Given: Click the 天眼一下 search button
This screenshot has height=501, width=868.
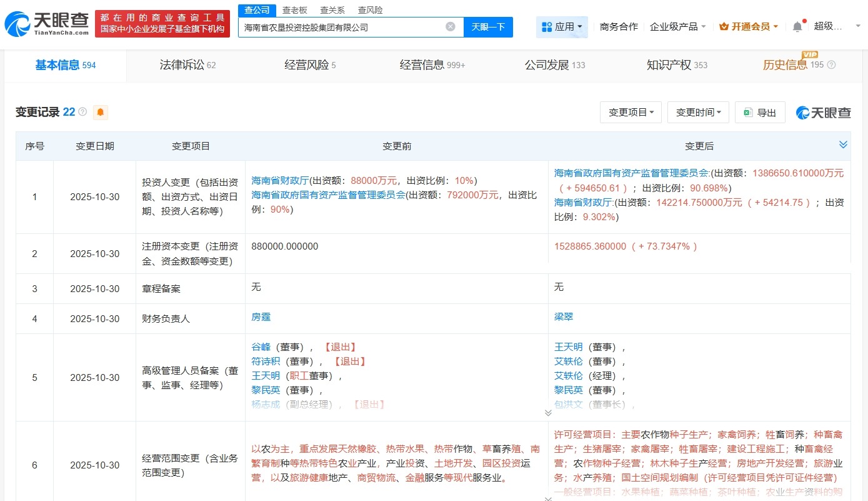Looking at the screenshot, I should pos(488,26).
